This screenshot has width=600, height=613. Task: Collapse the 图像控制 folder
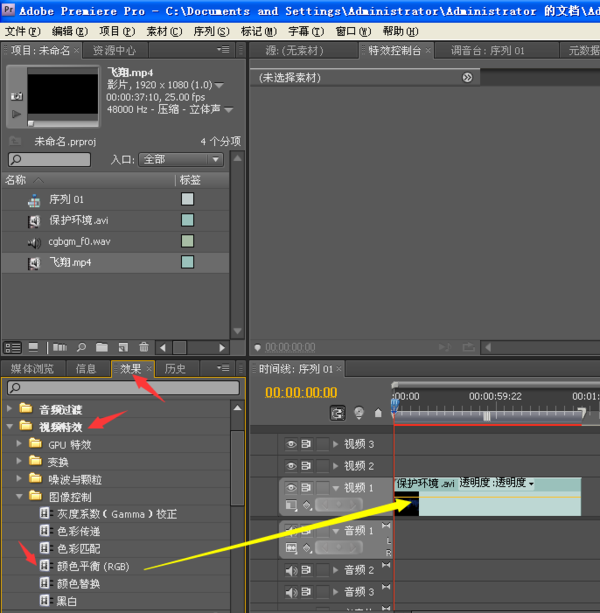click(x=21, y=496)
